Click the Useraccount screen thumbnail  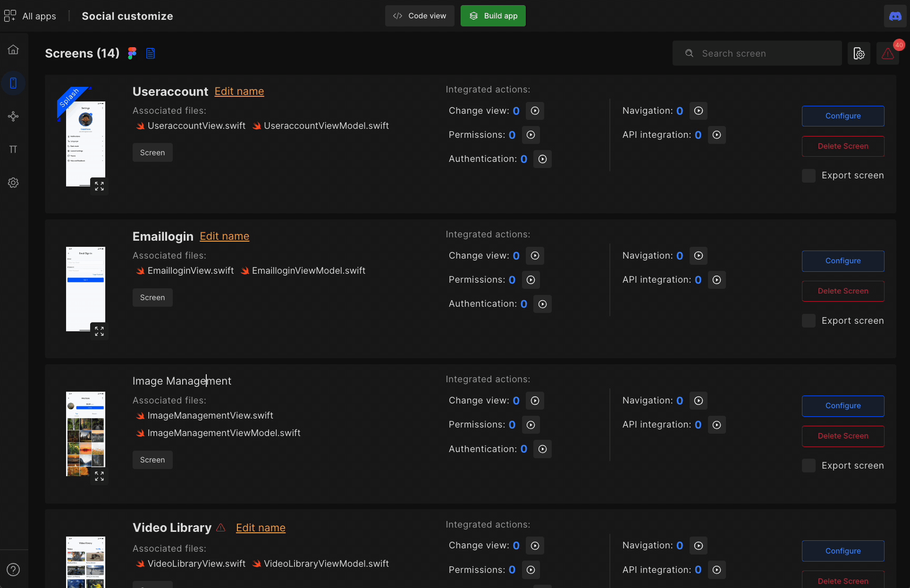click(85, 144)
